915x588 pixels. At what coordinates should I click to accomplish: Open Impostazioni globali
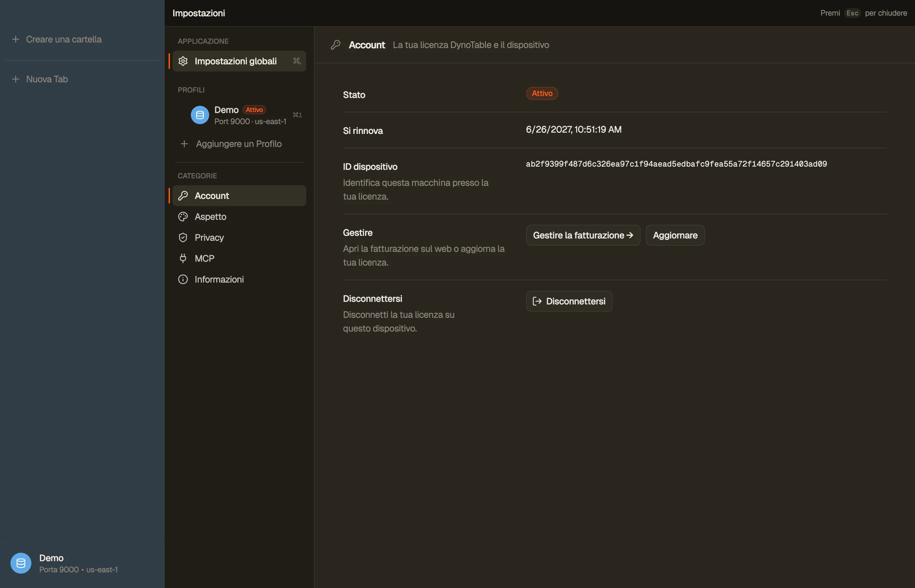tap(239, 61)
